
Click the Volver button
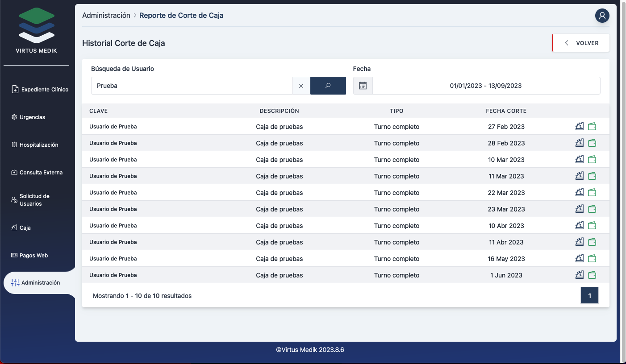[581, 43]
